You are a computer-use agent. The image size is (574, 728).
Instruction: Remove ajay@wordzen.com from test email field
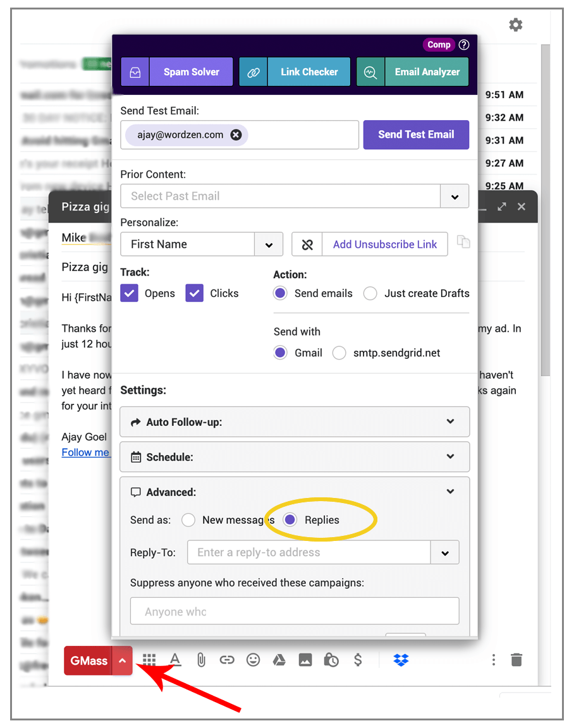[x=236, y=135]
